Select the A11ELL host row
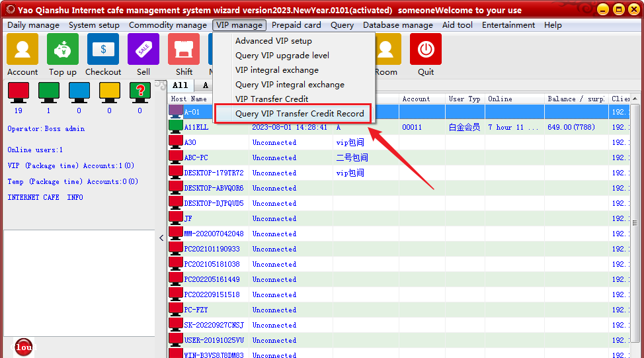Screen dimensions: 644x358 (196, 127)
